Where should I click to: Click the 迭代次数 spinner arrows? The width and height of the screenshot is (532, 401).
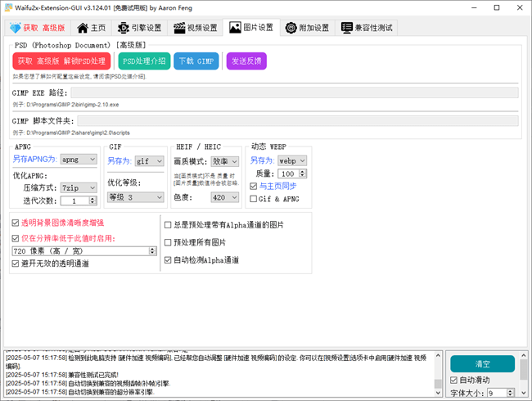point(93,200)
